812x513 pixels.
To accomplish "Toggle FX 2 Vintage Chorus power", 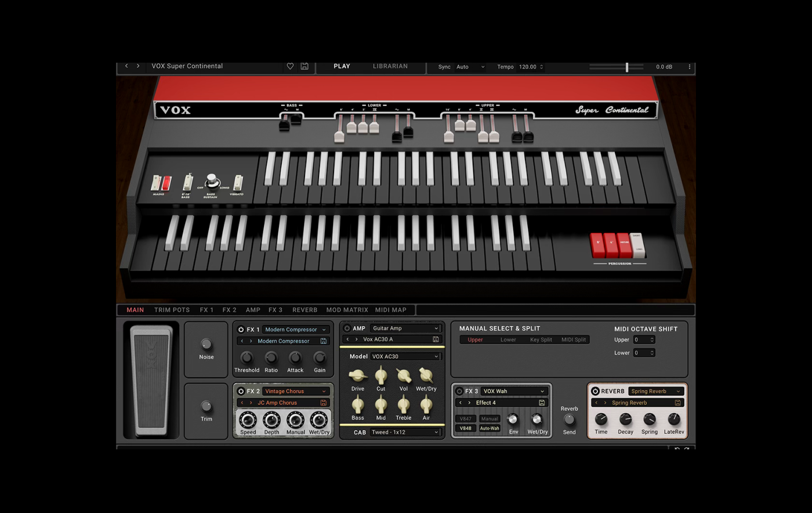I will [x=241, y=391].
